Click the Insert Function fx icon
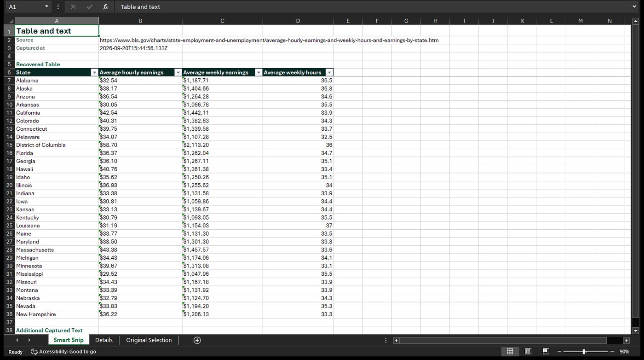This screenshot has width=644, height=360. coord(105,7)
